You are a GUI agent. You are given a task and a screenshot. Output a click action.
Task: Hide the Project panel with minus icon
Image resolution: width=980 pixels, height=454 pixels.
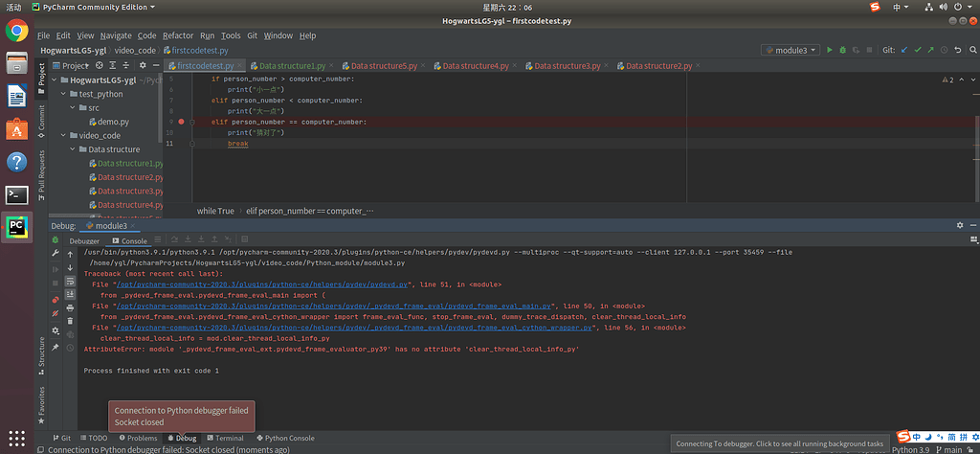coord(156,66)
